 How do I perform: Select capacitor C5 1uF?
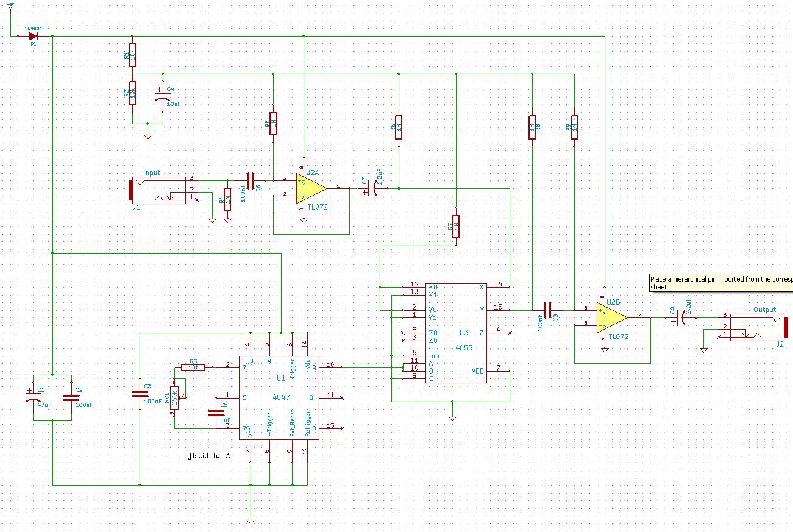pyautogui.click(x=216, y=413)
